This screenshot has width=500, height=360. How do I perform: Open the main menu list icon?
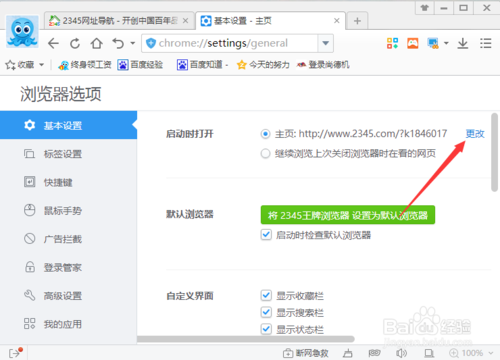tap(486, 43)
